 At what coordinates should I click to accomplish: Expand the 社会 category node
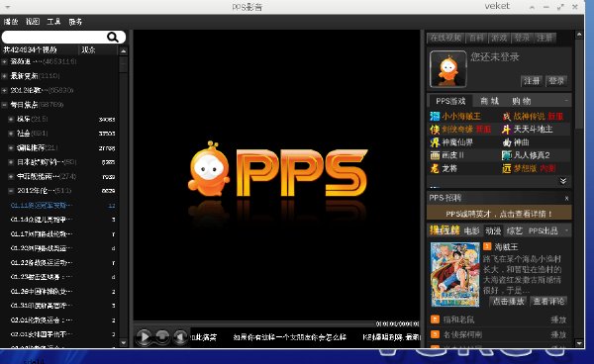tap(11, 134)
